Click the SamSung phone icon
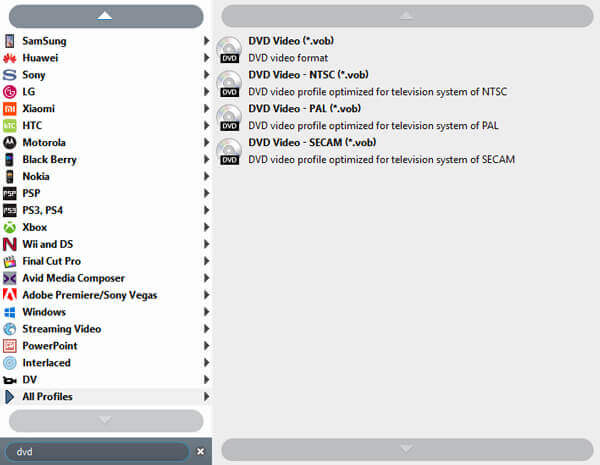Viewport: 600px width, 465px height. [x=10, y=41]
